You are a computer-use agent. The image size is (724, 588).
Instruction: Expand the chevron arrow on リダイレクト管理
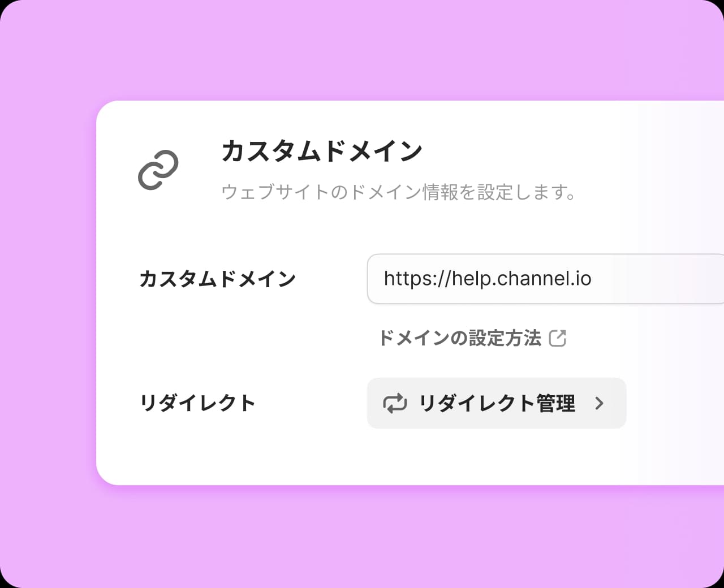pyautogui.click(x=600, y=403)
